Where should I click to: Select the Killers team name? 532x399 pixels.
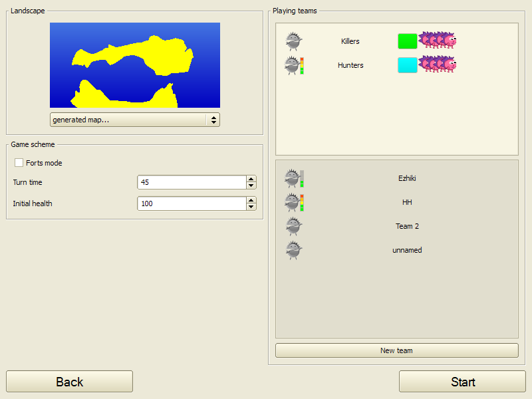pyautogui.click(x=350, y=41)
